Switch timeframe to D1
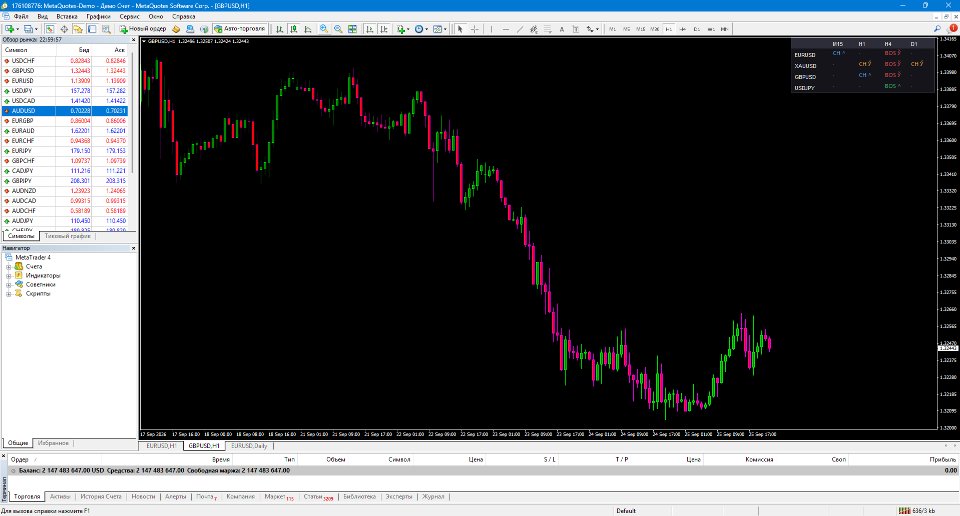The image size is (960, 516). point(697,29)
